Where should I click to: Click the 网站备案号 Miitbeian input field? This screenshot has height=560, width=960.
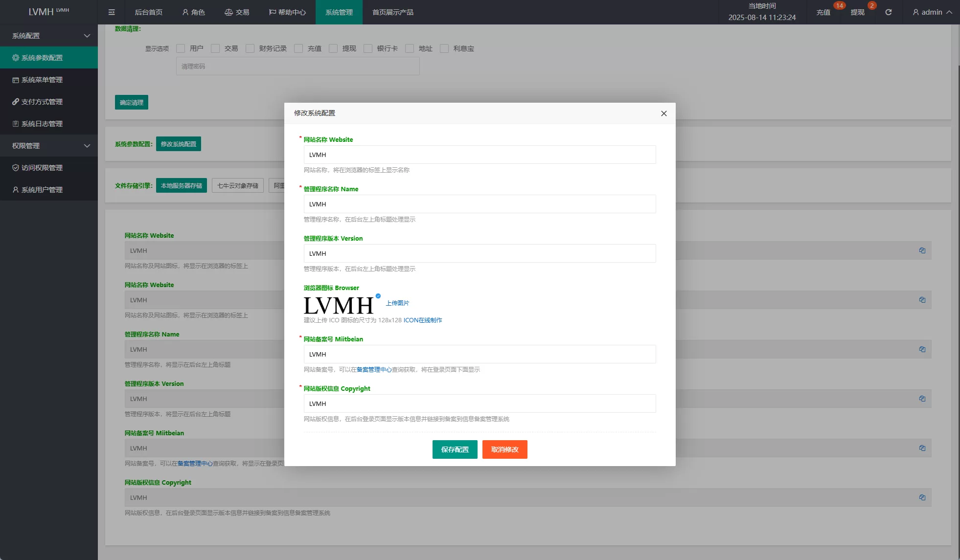[480, 354]
